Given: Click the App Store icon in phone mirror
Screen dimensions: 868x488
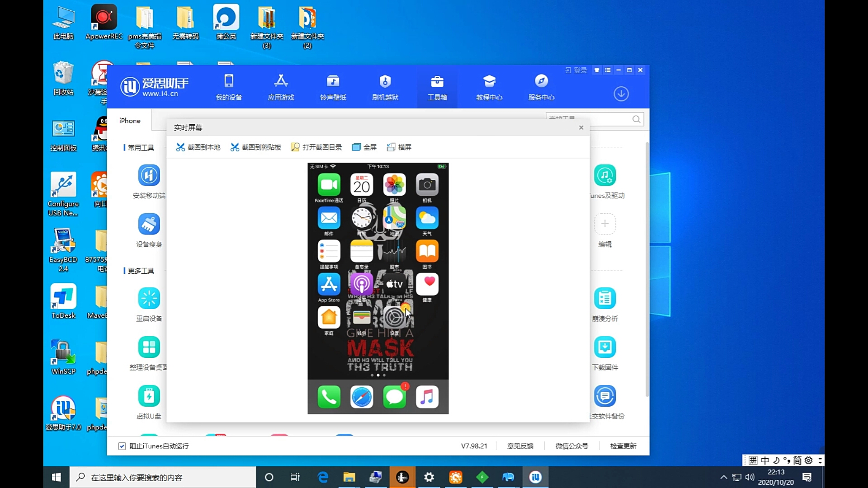Looking at the screenshot, I should (x=329, y=284).
